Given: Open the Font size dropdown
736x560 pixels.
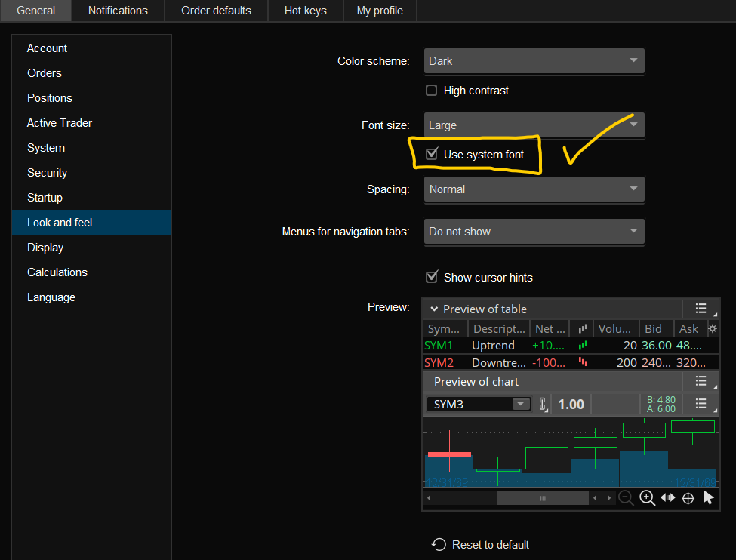Looking at the screenshot, I should tap(534, 125).
